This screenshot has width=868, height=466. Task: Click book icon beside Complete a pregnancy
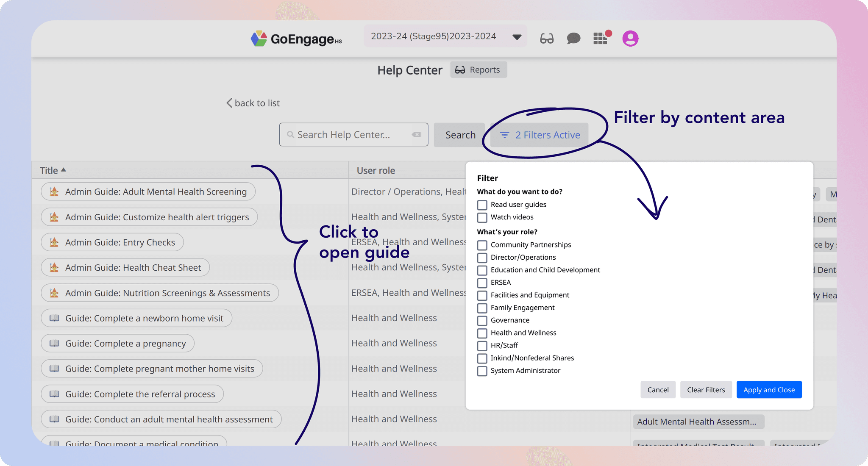click(54, 344)
